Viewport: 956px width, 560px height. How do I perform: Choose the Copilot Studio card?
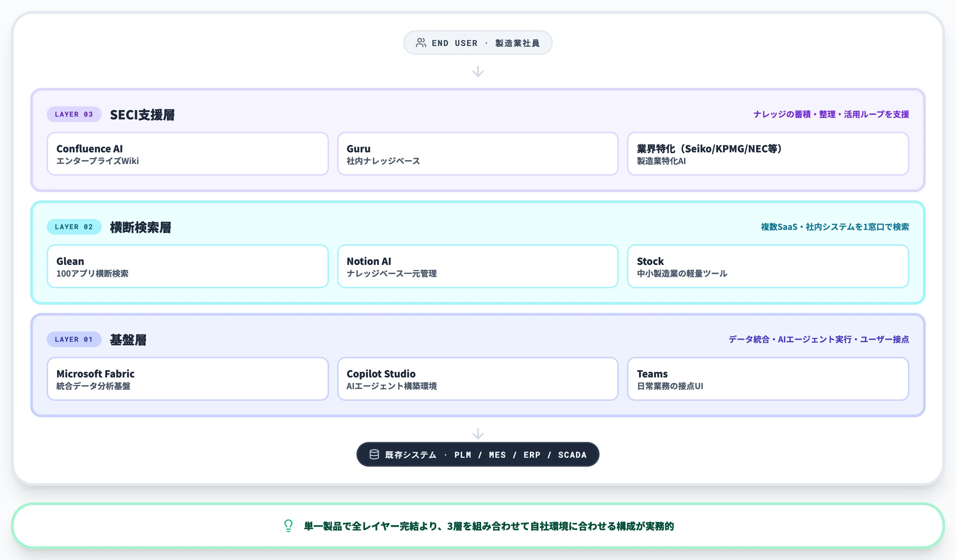point(478,379)
